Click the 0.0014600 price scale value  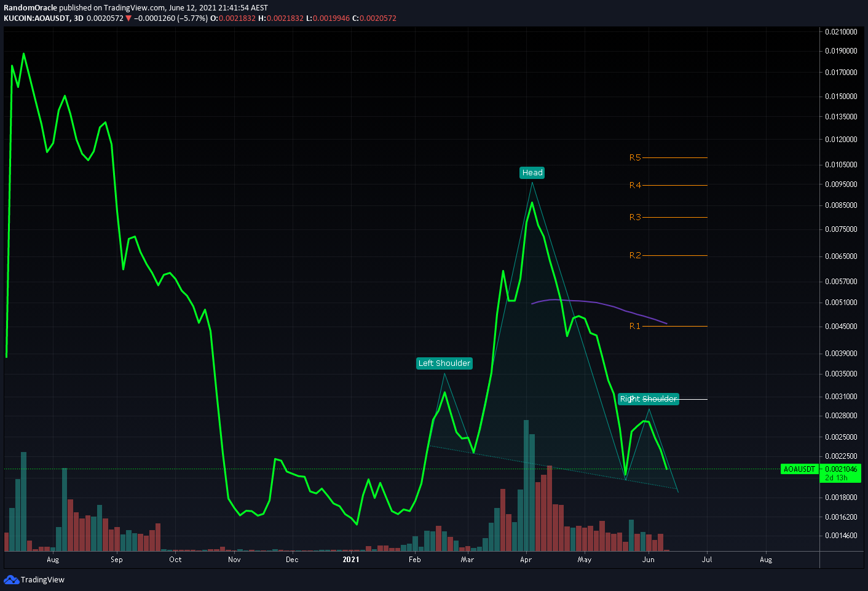[841, 536]
